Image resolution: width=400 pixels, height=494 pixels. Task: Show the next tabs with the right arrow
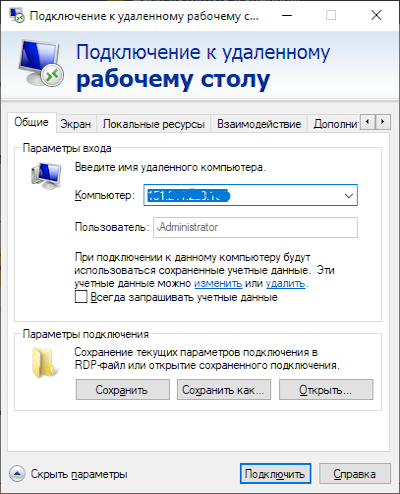point(383,122)
